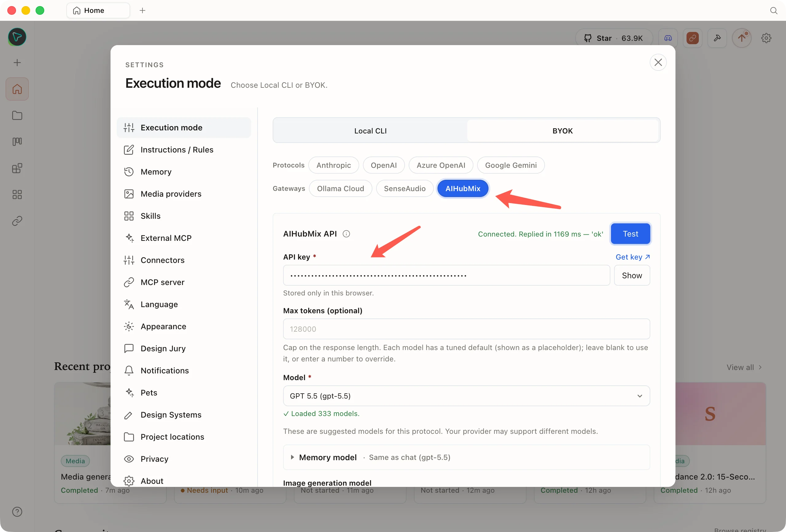Click the plus icon in left sidebar

[17, 63]
